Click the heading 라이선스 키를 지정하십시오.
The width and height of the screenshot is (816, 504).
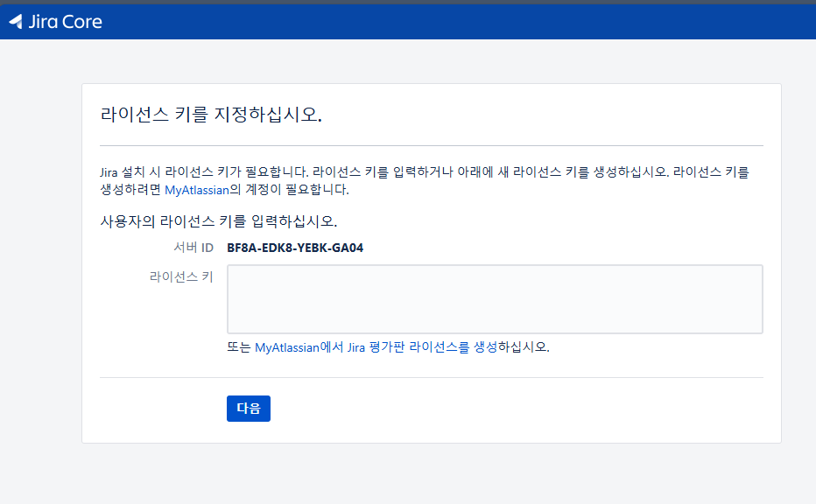[x=211, y=114]
